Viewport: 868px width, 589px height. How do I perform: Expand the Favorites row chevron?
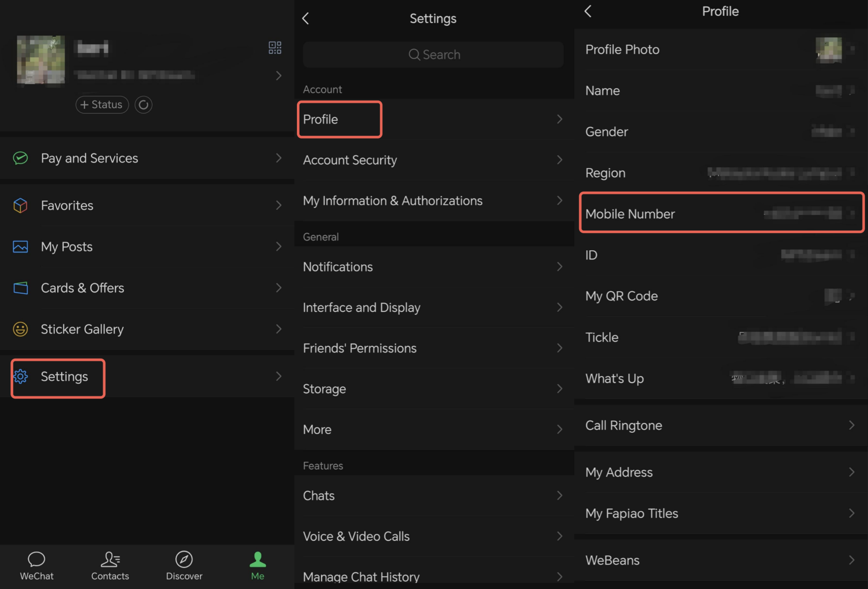pos(278,205)
